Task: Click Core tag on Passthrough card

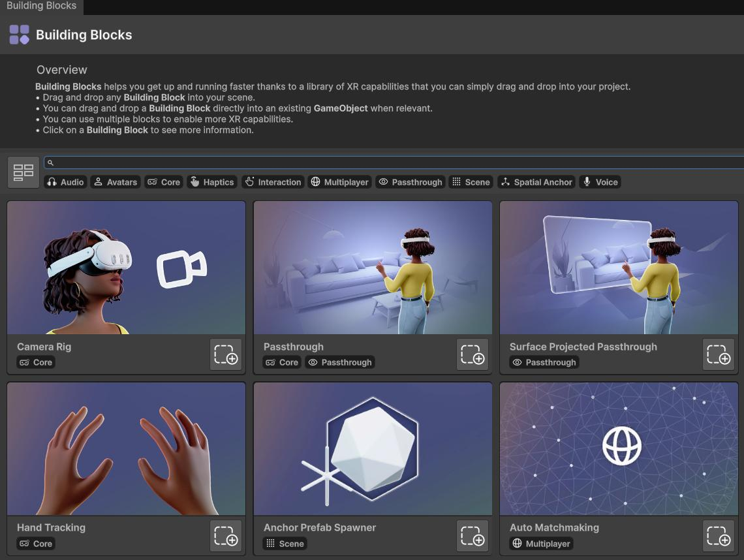Action: coord(283,363)
